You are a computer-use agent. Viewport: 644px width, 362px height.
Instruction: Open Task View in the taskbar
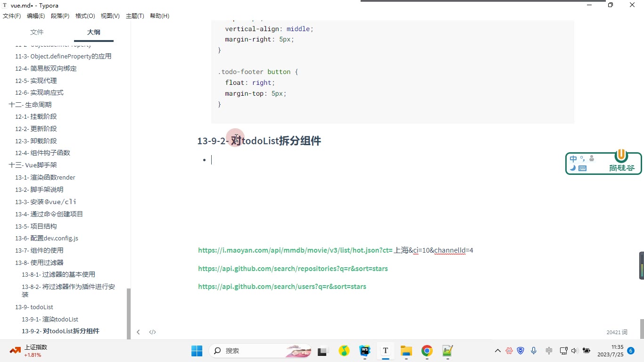click(322, 351)
